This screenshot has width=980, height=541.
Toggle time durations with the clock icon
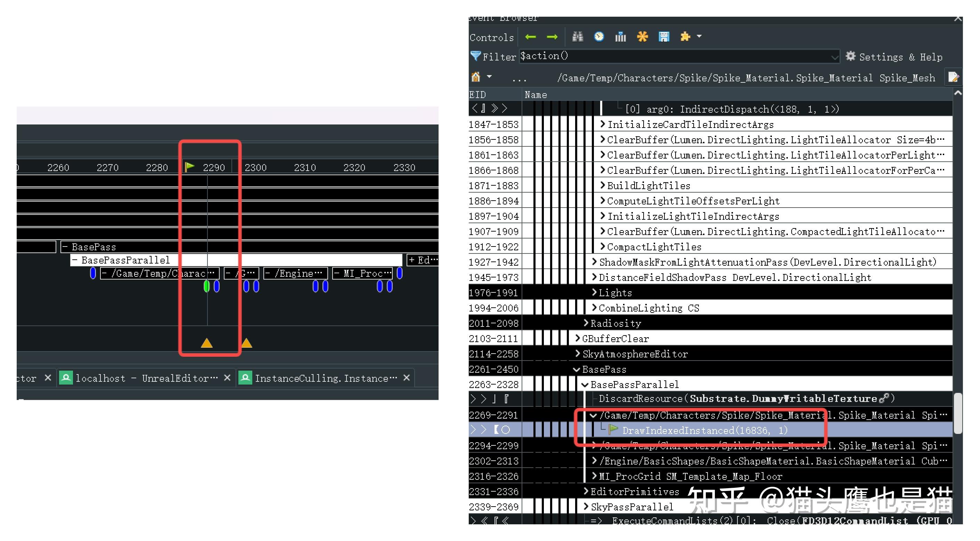coord(598,37)
